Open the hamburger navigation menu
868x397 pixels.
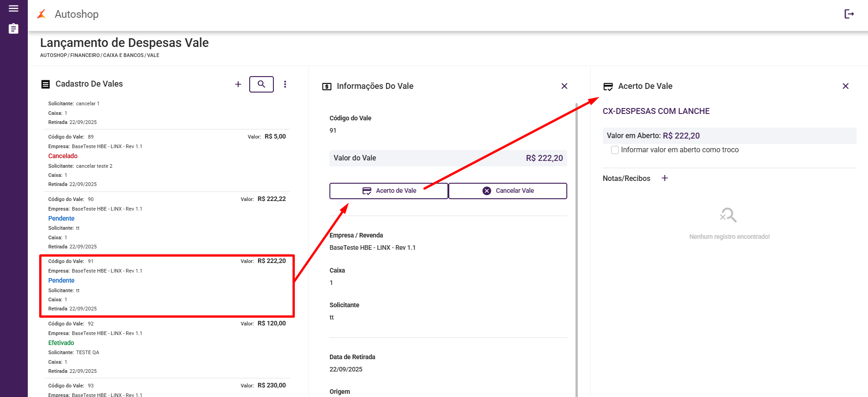(x=14, y=9)
